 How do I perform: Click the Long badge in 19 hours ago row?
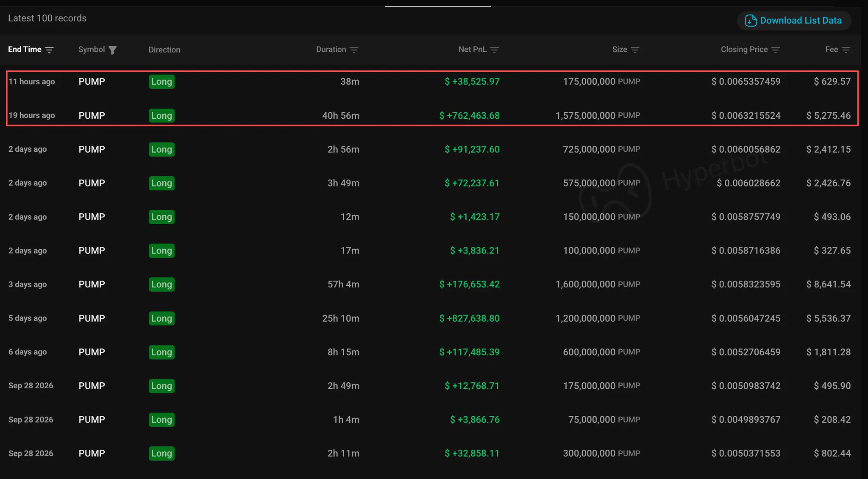[161, 115]
